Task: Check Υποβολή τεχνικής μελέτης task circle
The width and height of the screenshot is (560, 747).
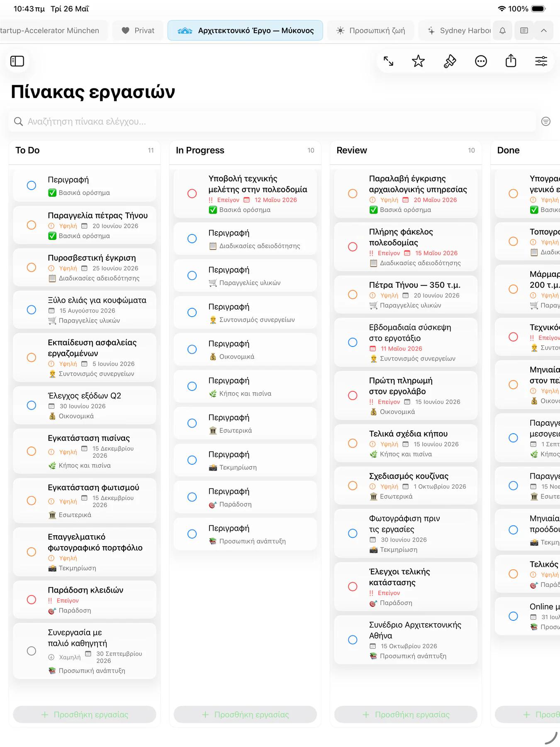Action: coord(192,193)
